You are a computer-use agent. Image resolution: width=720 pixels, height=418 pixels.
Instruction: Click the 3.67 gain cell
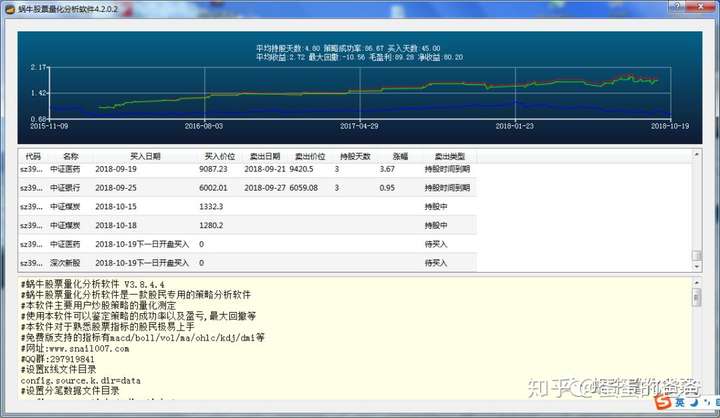click(x=387, y=169)
